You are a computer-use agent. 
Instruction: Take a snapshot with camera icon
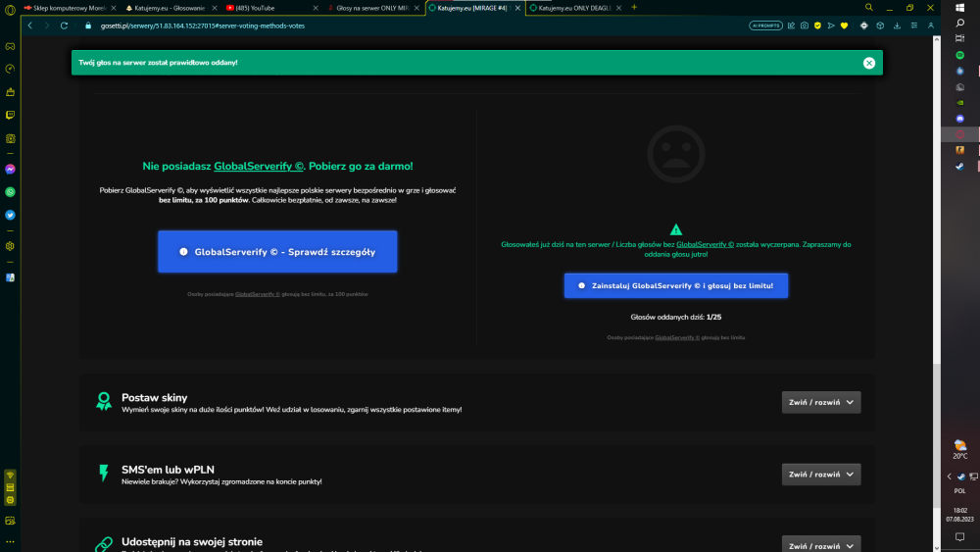point(805,25)
